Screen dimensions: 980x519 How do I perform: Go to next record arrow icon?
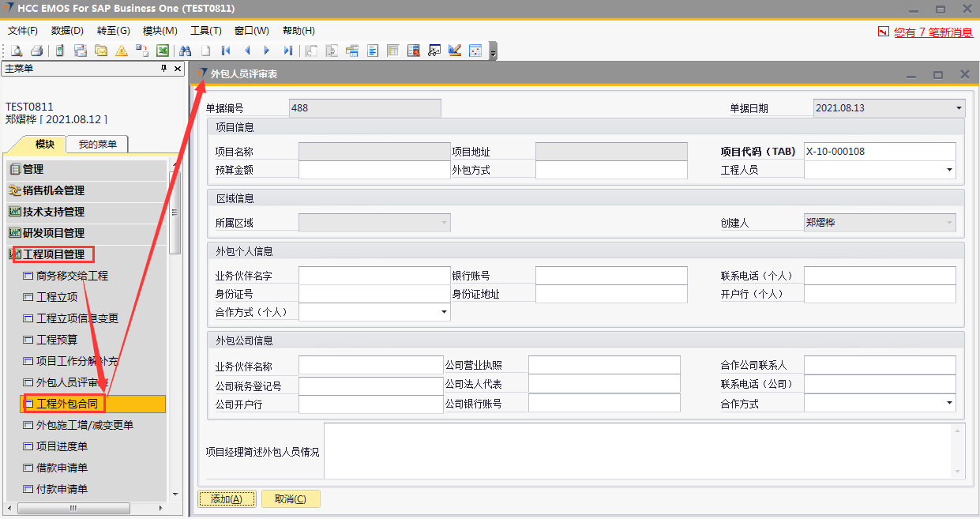click(x=267, y=51)
